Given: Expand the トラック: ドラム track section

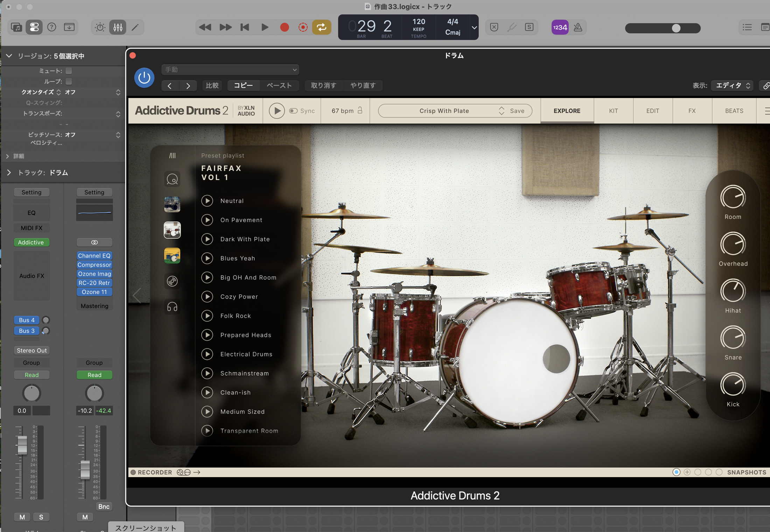Looking at the screenshot, I should 9,173.
